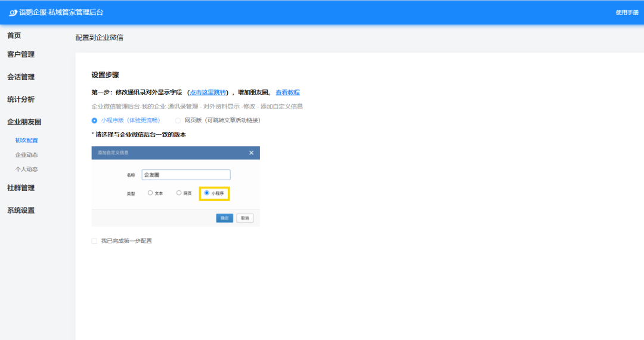
Task: Go to 首页 in the sidebar
Action: [14, 36]
